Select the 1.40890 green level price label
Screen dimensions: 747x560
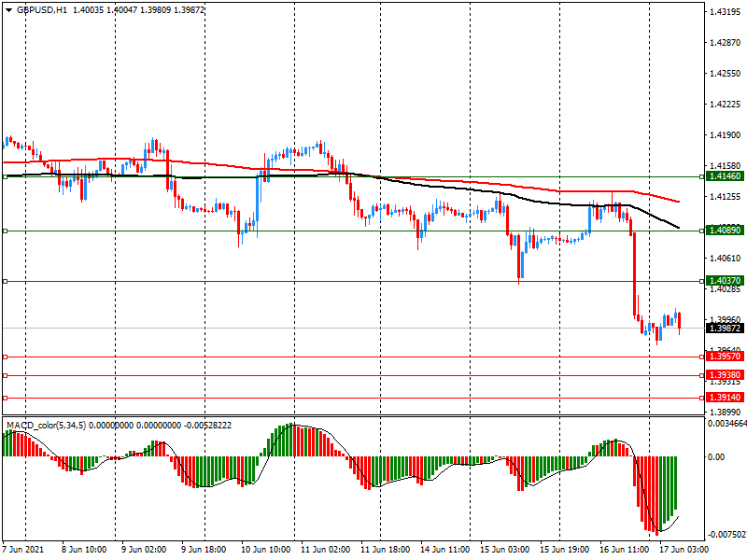pos(726,231)
